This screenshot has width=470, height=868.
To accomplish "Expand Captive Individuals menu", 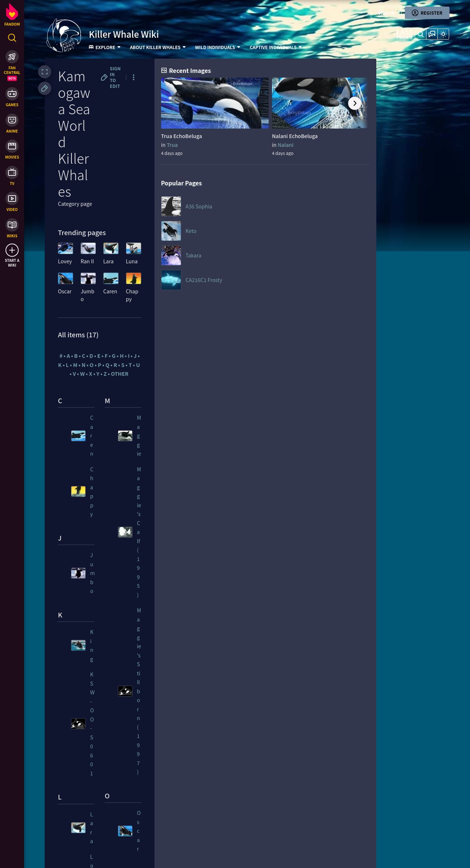I will pyautogui.click(x=276, y=47).
